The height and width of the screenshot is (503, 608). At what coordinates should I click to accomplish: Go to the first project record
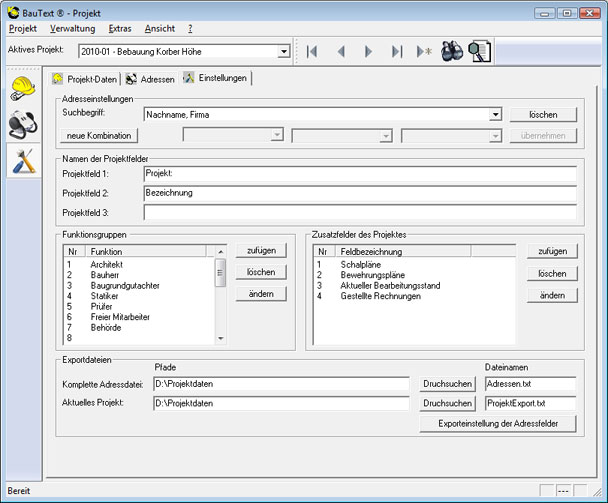(313, 51)
